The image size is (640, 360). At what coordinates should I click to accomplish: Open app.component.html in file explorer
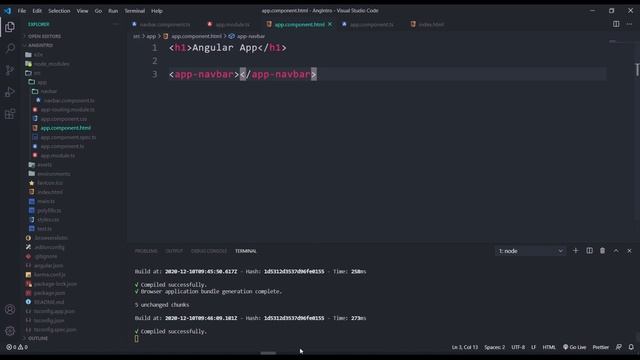point(65,128)
